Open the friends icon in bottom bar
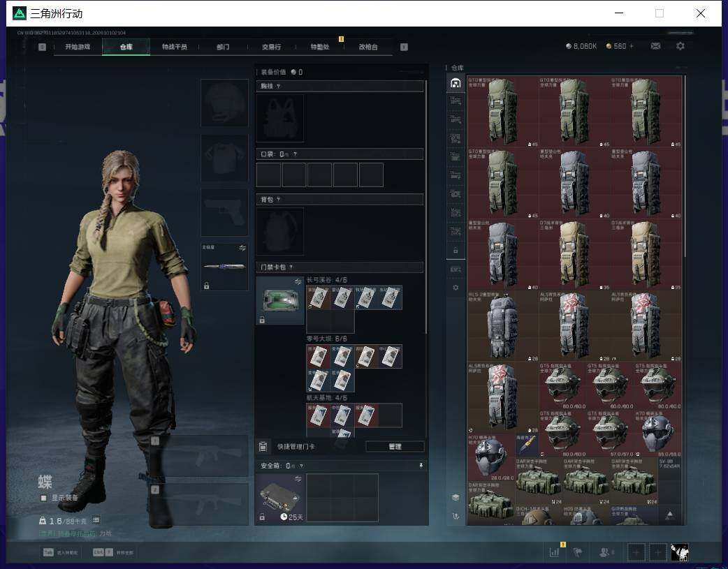 tap(604, 552)
